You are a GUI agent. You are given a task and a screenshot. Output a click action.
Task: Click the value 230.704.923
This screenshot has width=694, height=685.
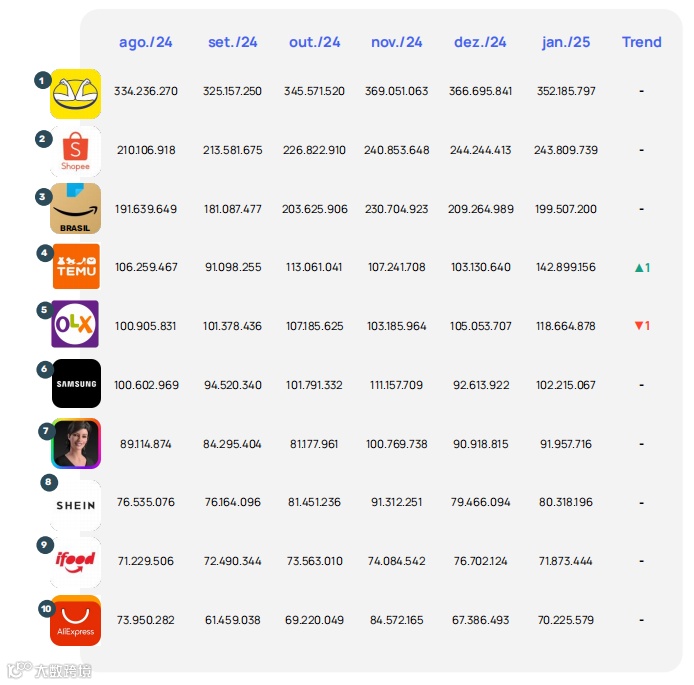coord(397,209)
